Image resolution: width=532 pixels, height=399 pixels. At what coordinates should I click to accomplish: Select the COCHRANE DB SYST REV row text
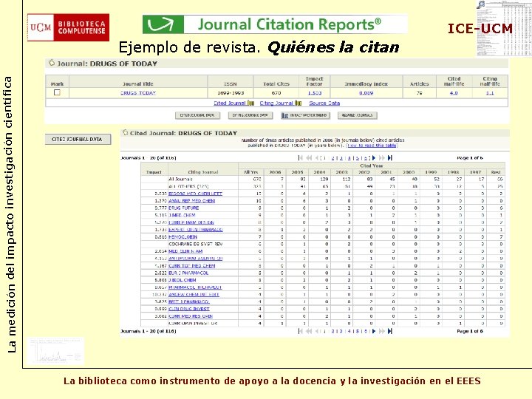195,244
